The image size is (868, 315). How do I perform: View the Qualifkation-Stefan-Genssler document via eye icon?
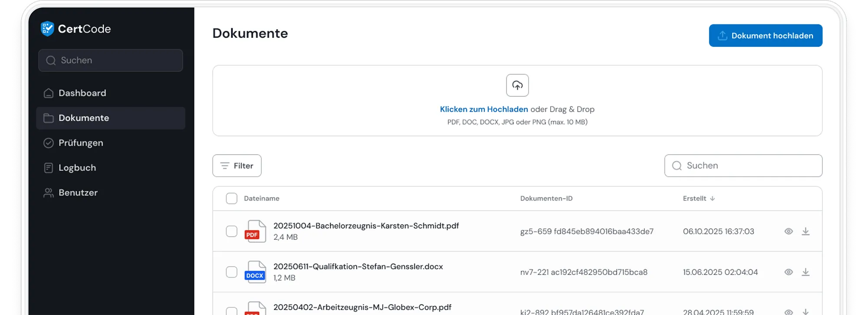pos(789,272)
